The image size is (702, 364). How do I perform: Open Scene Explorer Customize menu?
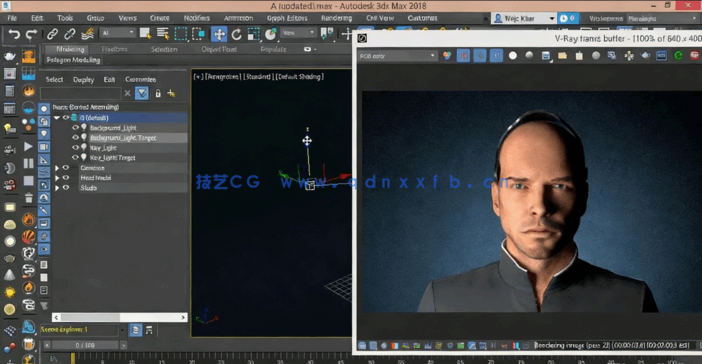point(141,79)
